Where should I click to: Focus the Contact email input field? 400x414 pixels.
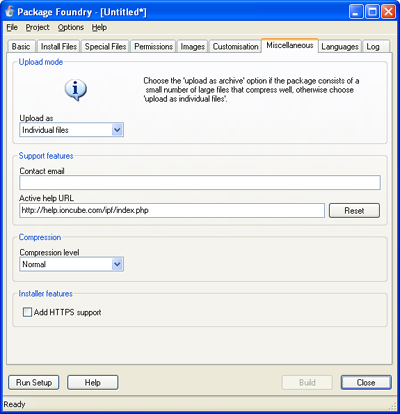coord(200,183)
